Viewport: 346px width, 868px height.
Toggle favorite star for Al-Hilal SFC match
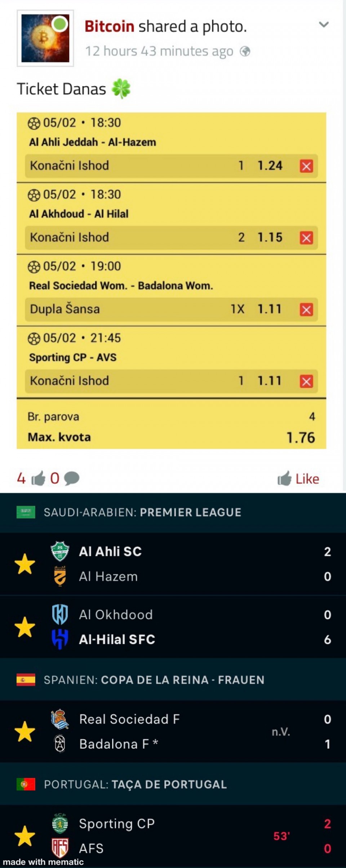click(x=25, y=627)
